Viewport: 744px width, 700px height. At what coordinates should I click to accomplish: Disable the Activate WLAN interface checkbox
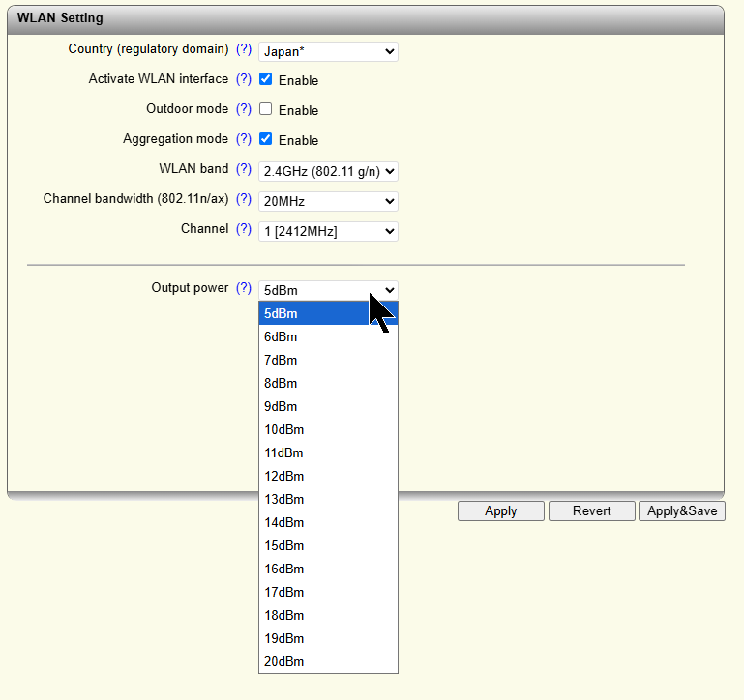tap(266, 79)
